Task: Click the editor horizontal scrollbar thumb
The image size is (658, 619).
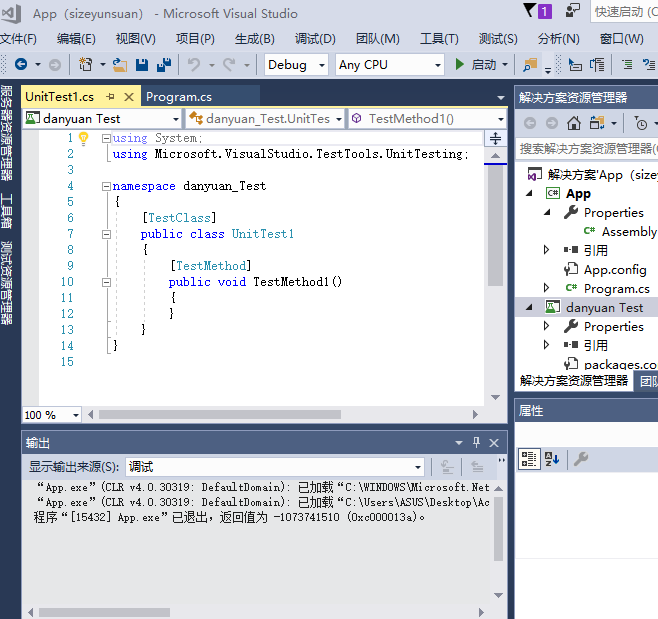Action: (220, 415)
